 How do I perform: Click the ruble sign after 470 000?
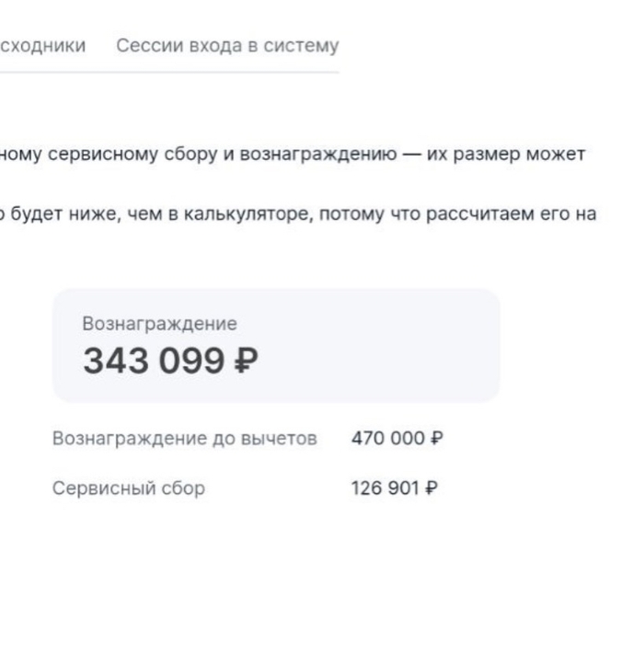(437, 439)
